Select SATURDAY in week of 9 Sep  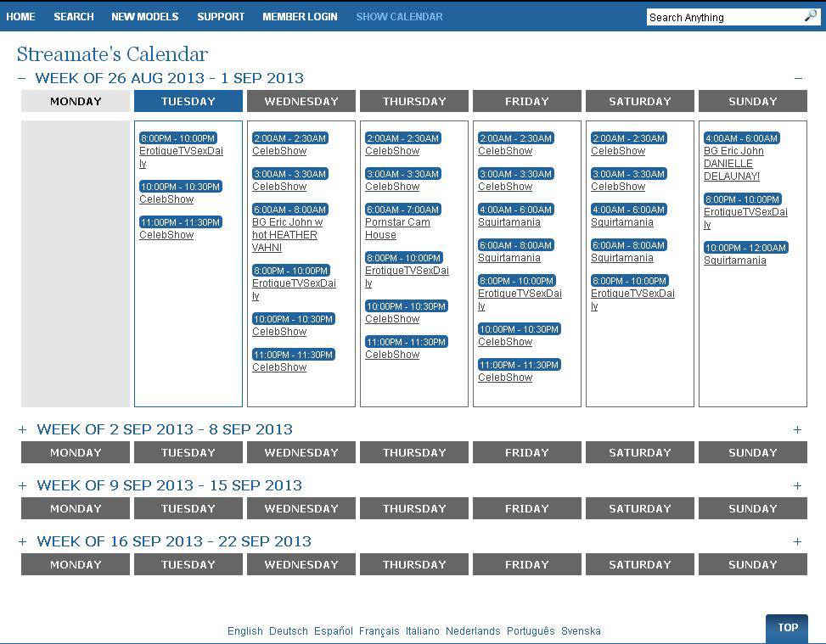[640, 508]
